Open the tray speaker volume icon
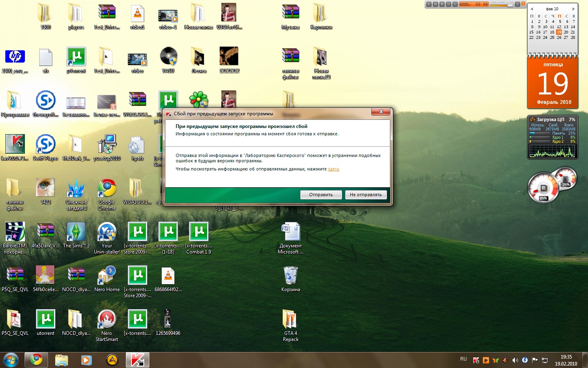Viewport: 588px width, 368px height. tap(515, 360)
